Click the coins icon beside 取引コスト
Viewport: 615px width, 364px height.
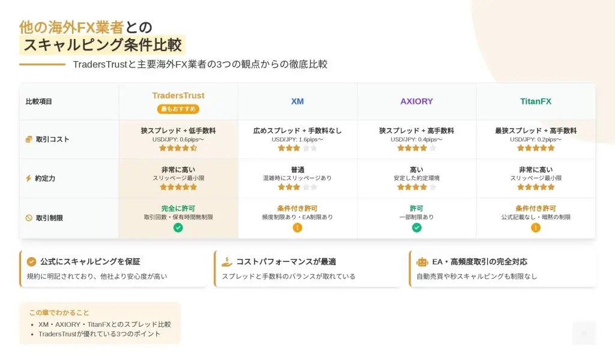point(28,139)
